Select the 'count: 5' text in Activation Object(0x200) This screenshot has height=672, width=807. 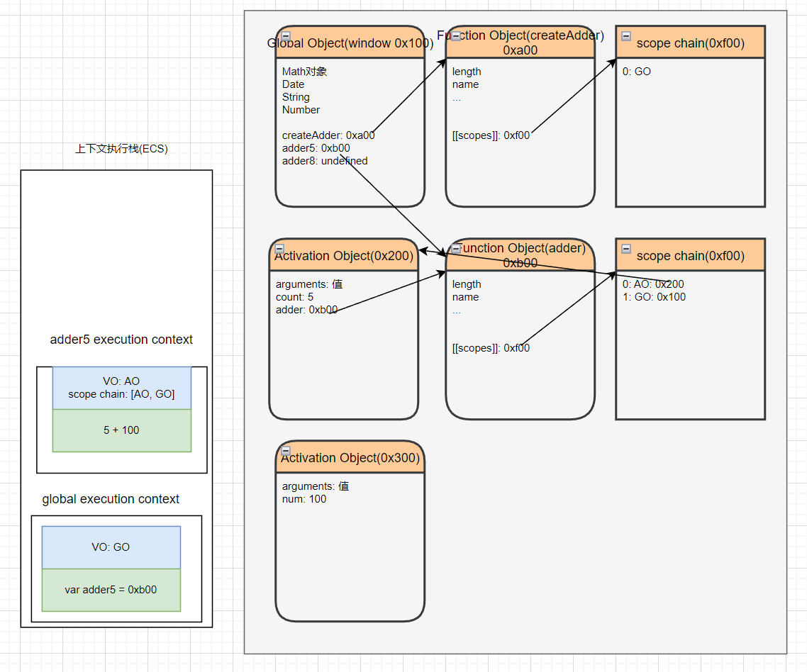coord(294,297)
